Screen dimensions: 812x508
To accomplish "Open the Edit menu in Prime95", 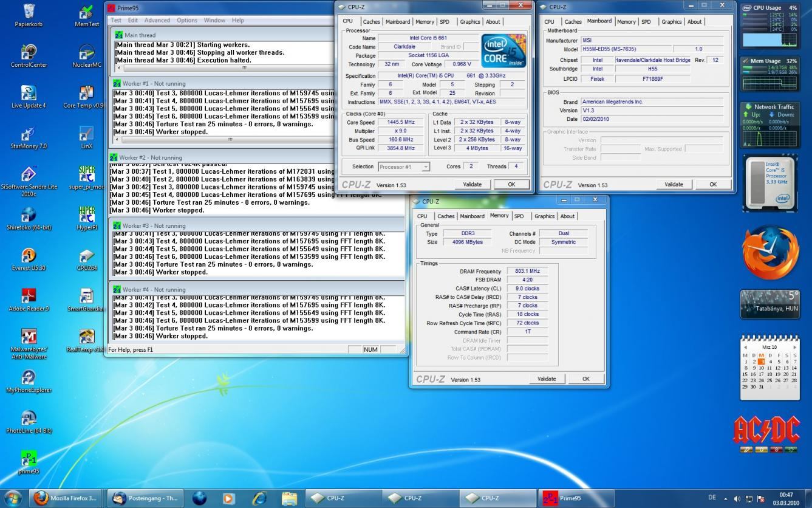I will click(132, 20).
